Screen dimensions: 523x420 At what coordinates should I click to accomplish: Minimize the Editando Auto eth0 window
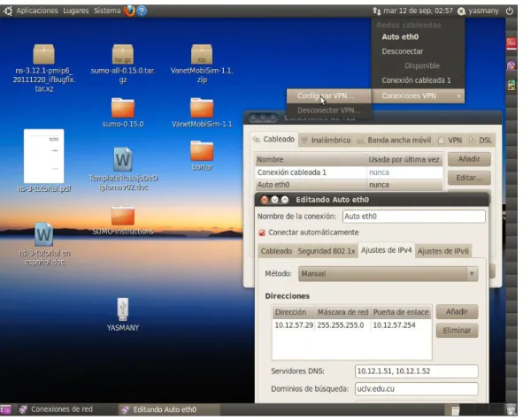pos(274,200)
